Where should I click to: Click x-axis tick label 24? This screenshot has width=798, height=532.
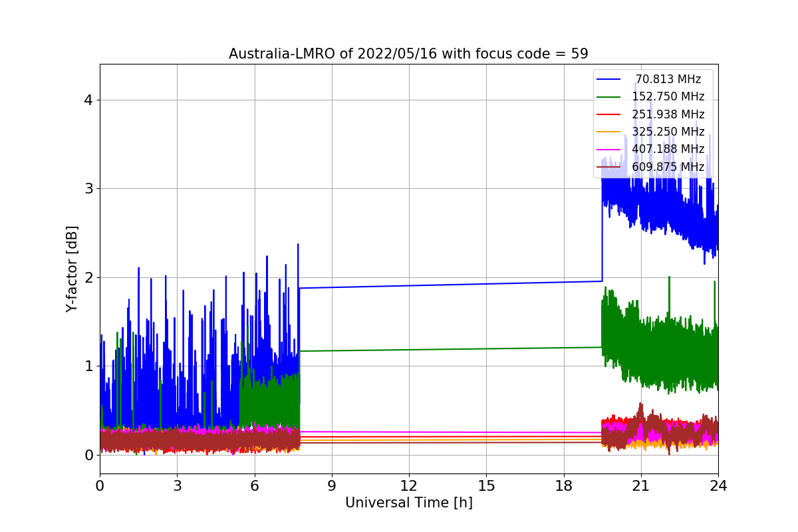[718, 485]
